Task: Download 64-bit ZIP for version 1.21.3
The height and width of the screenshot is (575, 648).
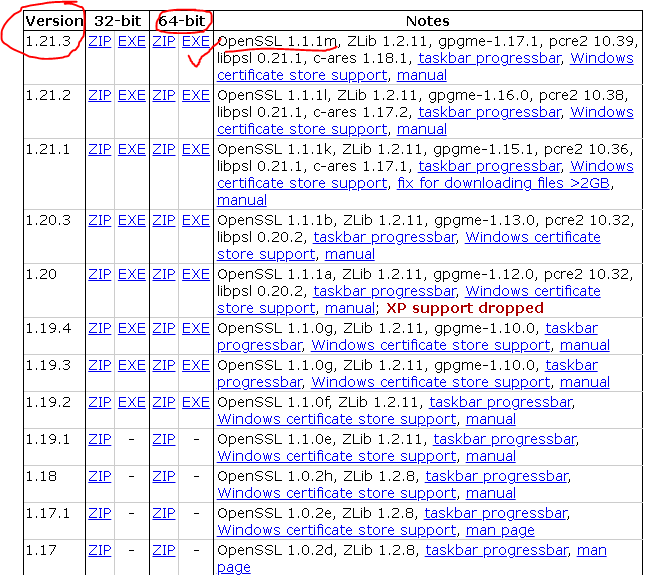Action: [x=163, y=41]
